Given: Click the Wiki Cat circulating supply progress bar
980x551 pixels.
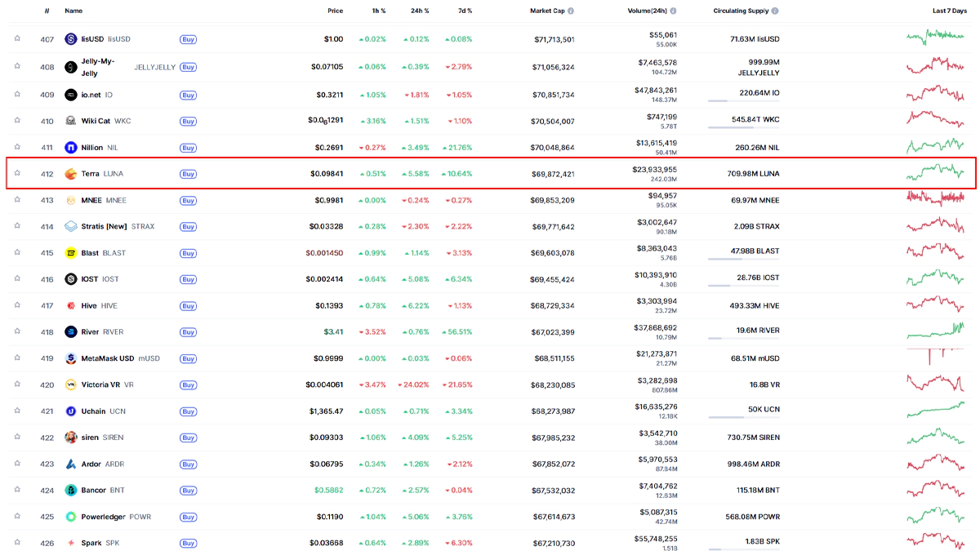Looking at the screenshot, I should (743, 127).
